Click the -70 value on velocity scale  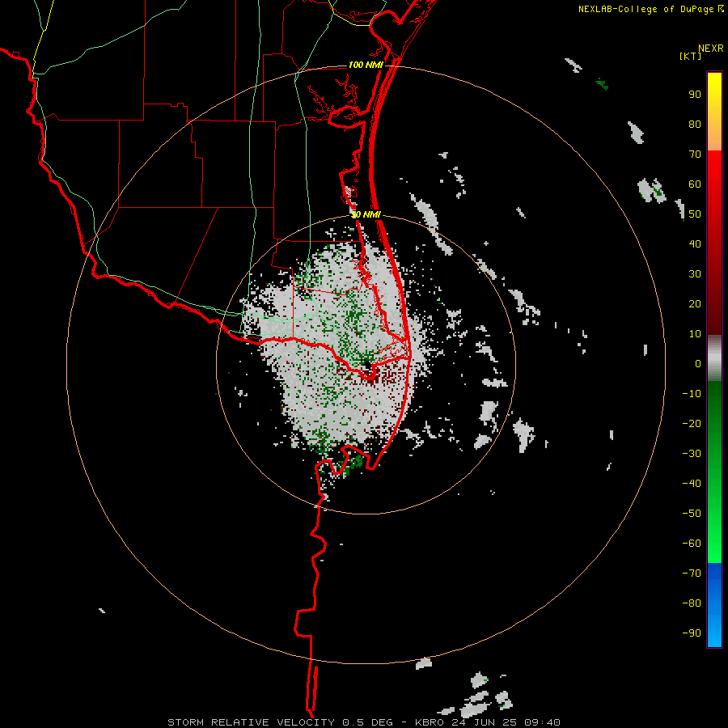(692, 574)
